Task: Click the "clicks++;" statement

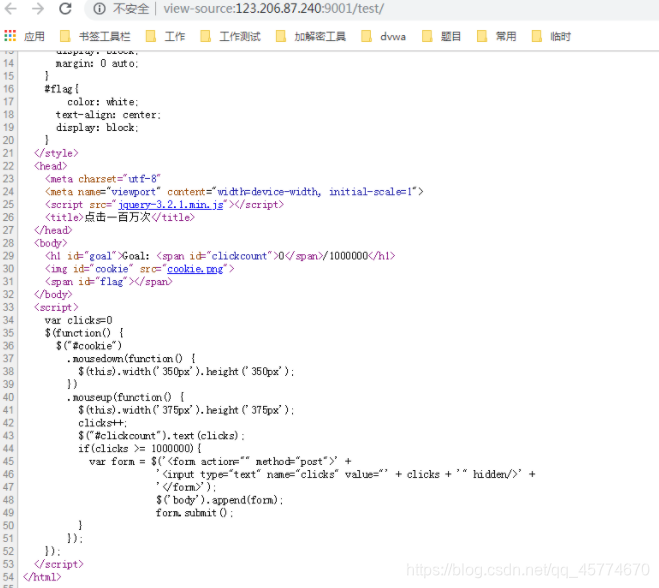Action: tap(103, 423)
